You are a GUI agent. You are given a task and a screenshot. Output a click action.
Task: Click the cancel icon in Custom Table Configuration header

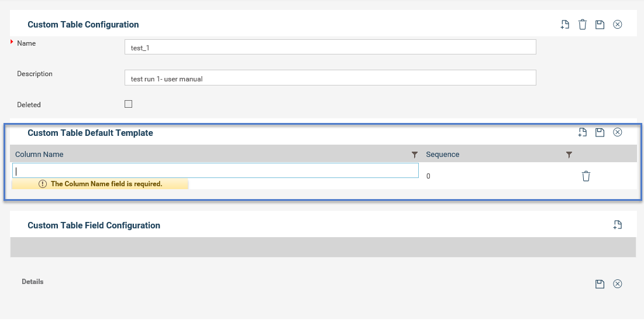617,25
